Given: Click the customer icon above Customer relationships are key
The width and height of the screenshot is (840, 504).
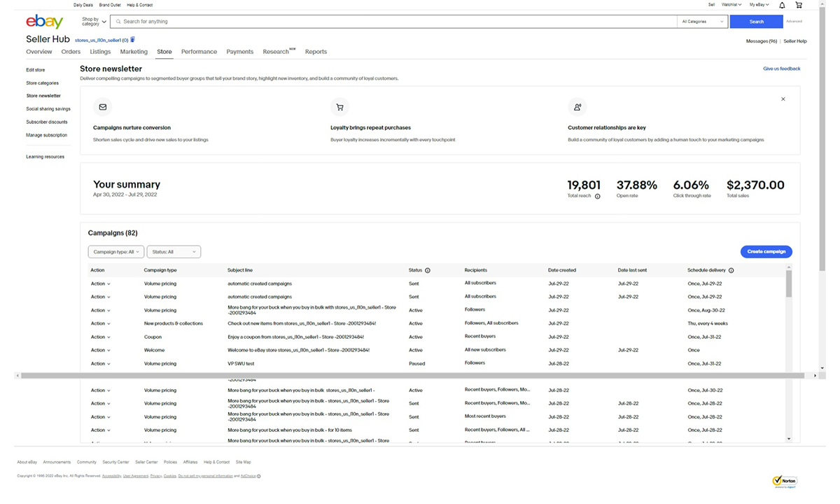Looking at the screenshot, I should point(577,106).
